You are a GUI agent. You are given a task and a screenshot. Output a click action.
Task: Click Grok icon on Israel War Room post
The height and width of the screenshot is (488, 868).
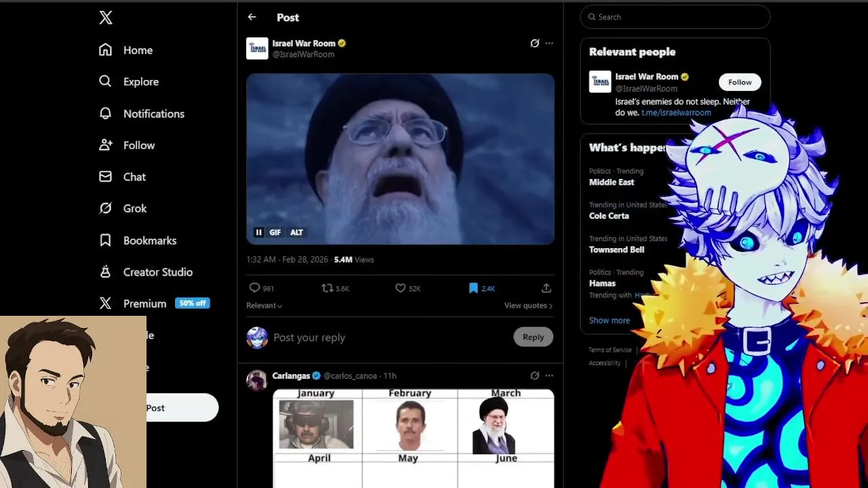coord(534,43)
